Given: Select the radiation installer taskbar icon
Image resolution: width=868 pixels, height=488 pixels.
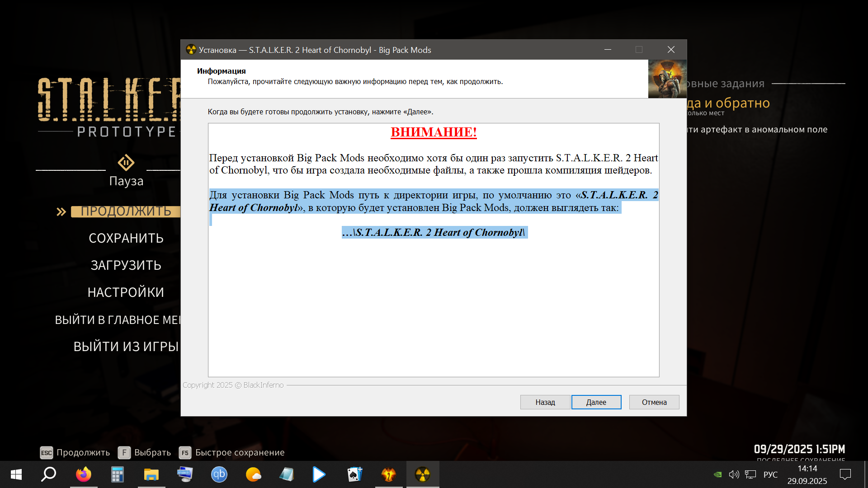Looking at the screenshot, I should pyautogui.click(x=423, y=474).
